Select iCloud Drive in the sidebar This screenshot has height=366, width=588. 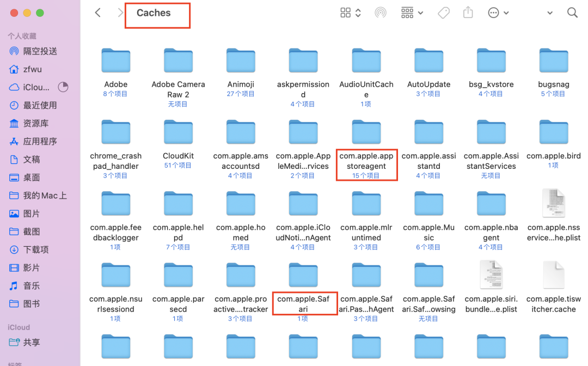[x=30, y=87]
